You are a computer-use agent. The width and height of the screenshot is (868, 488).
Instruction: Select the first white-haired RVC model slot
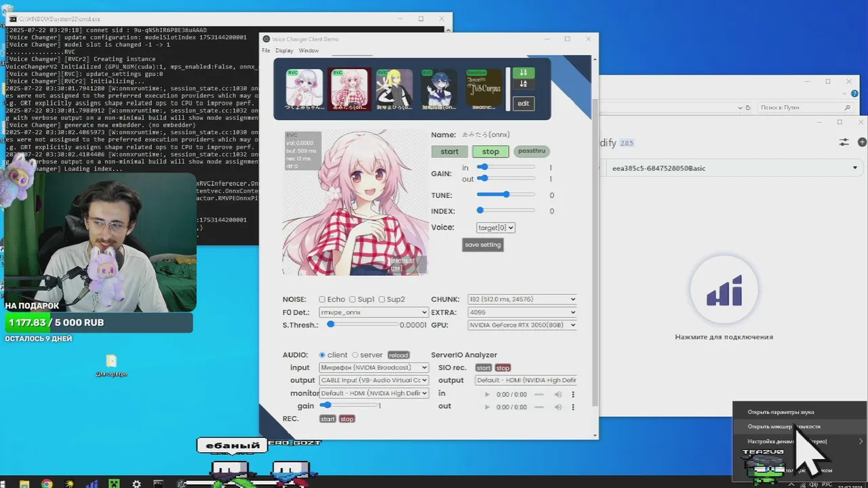(304, 89)
